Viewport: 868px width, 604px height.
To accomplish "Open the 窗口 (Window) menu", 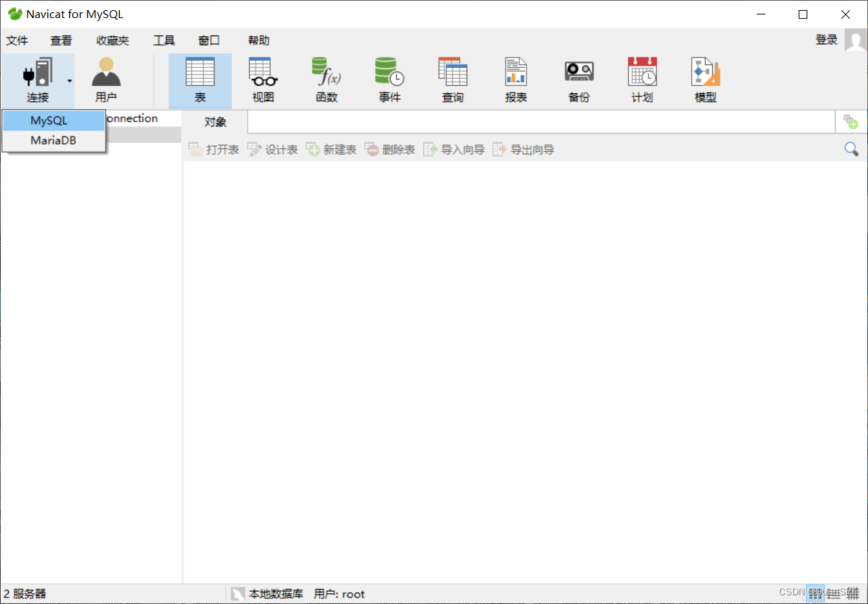I will (x=209, y=40).
